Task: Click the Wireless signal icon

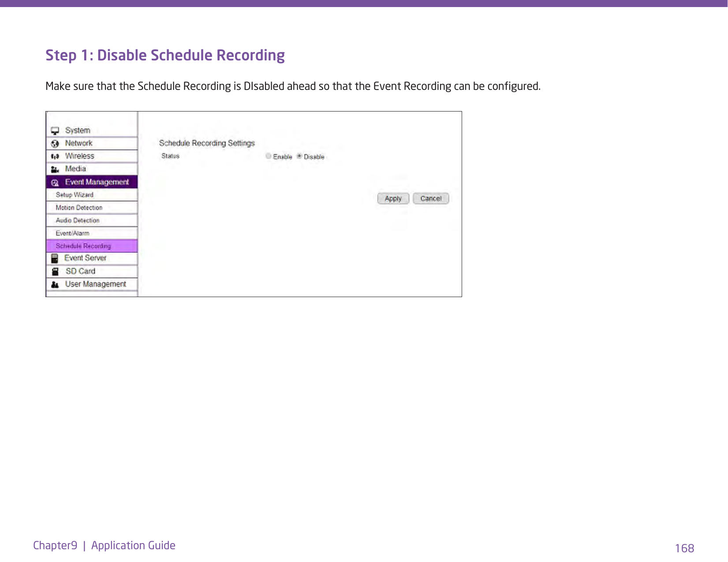Action: [55, 156]
